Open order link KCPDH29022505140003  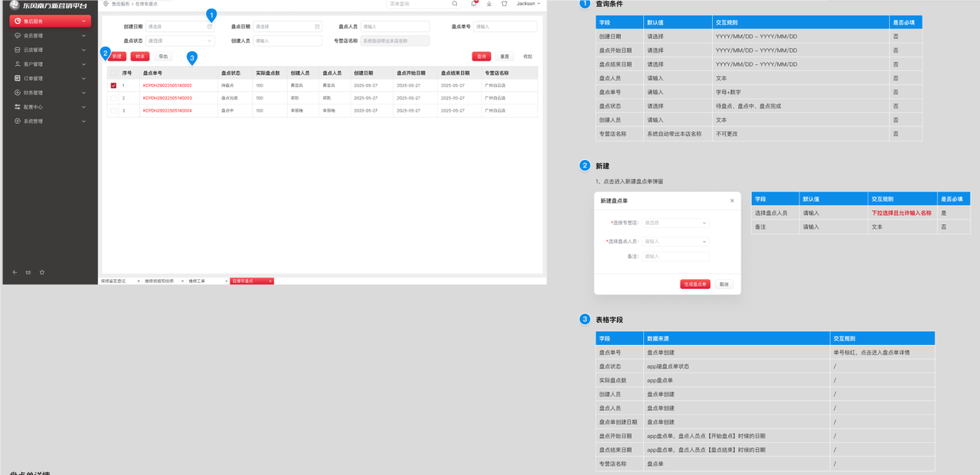pyautogui.click(x=167, y=98)
